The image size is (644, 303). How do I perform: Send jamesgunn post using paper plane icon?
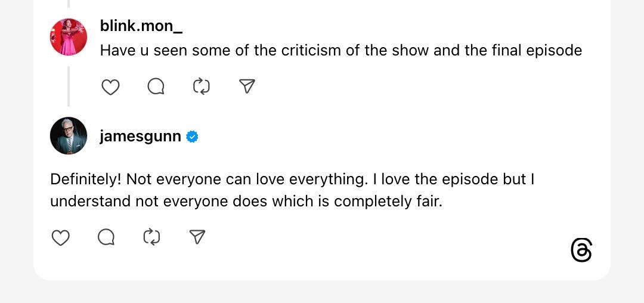197,238
